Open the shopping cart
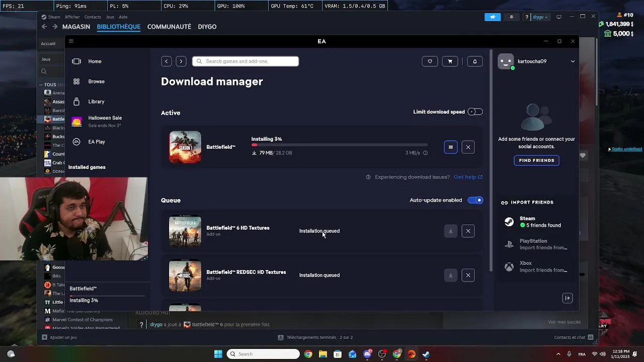Screen dimensions: 644x362 pos(450,61)
